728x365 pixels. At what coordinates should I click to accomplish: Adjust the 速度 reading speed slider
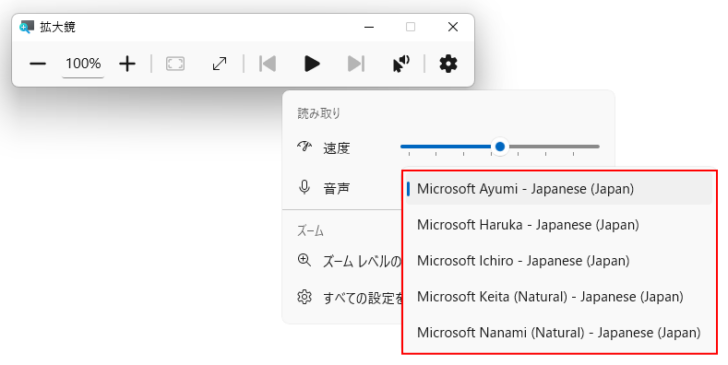(x=500, y=147)
